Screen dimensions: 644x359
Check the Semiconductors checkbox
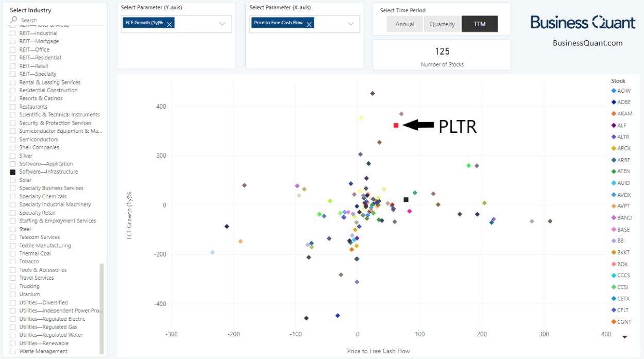[x=13, y=140]
